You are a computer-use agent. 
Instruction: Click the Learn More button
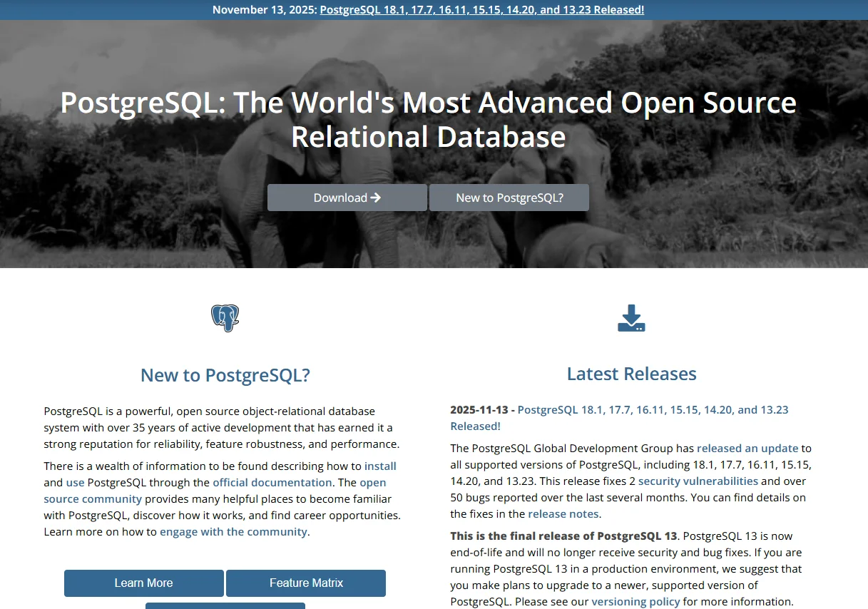143,583
